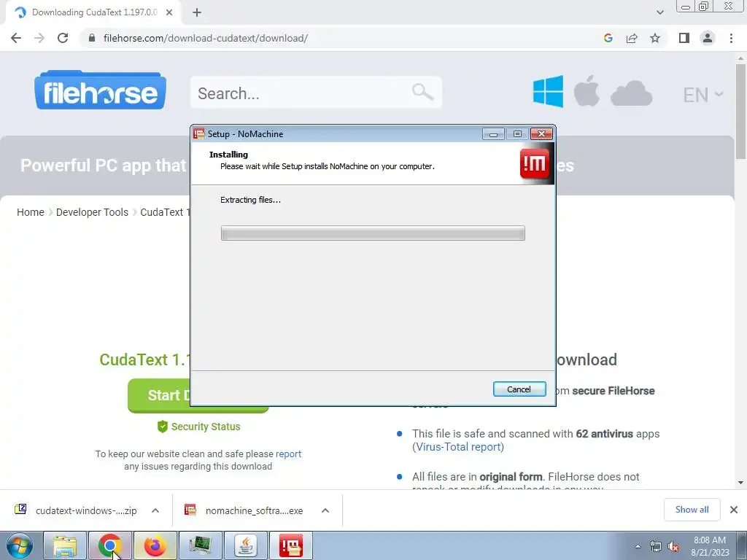Share this page via share icon

pos(632,38)
